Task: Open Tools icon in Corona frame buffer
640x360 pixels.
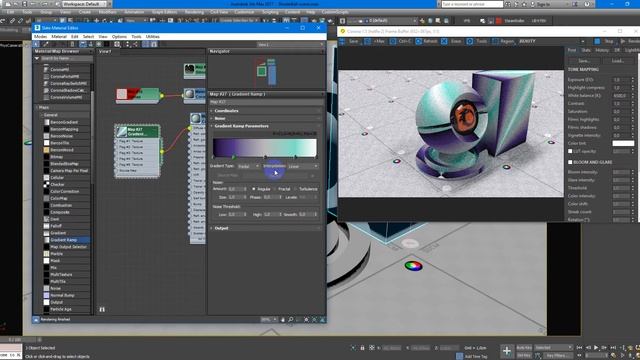Action: 470,41
